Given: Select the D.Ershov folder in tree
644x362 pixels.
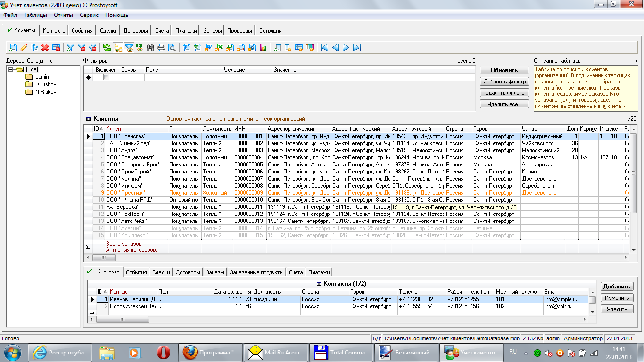Looking at the screenshot, I should tap(45, 84).
